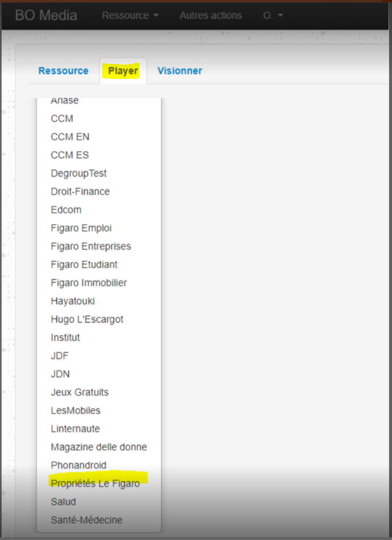The width and height of the screenshot is (392, 540).
Task: Select DegroupTest in the list
Action: (78, 173)
